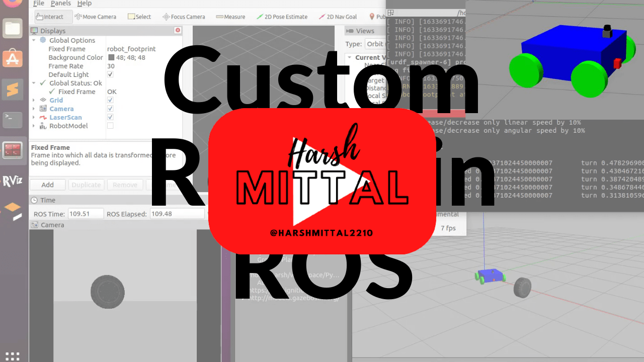This screenshot has width=644, height=362.
Task: Open the Panels menu
Action: pos(60,4)
